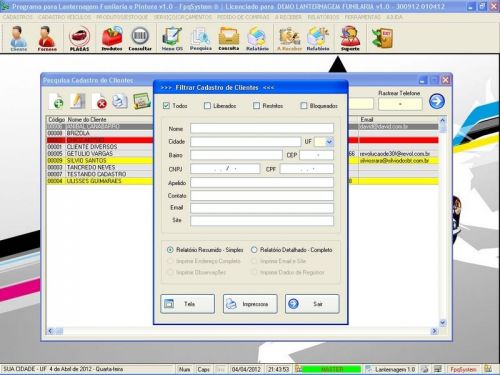Click the Cidade input field
The width and height of the screenshot is (500, 375).
click(x=245, y=142)
